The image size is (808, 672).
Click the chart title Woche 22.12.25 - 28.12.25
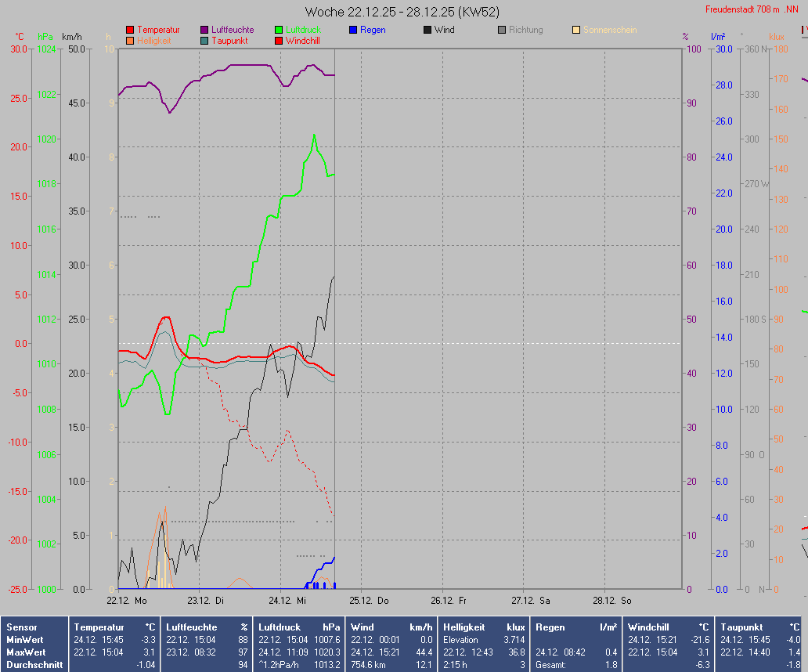pyautogui.click(x=402, y=12)
